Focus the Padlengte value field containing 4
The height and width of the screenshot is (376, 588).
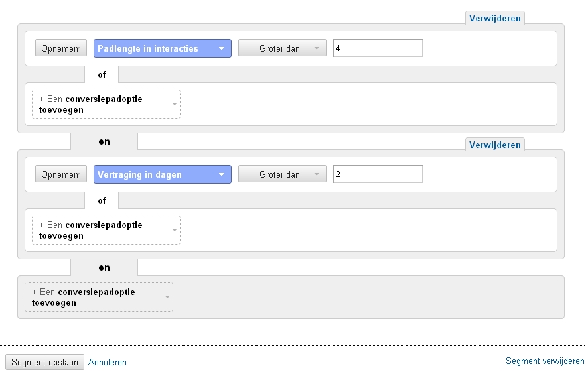378,48
